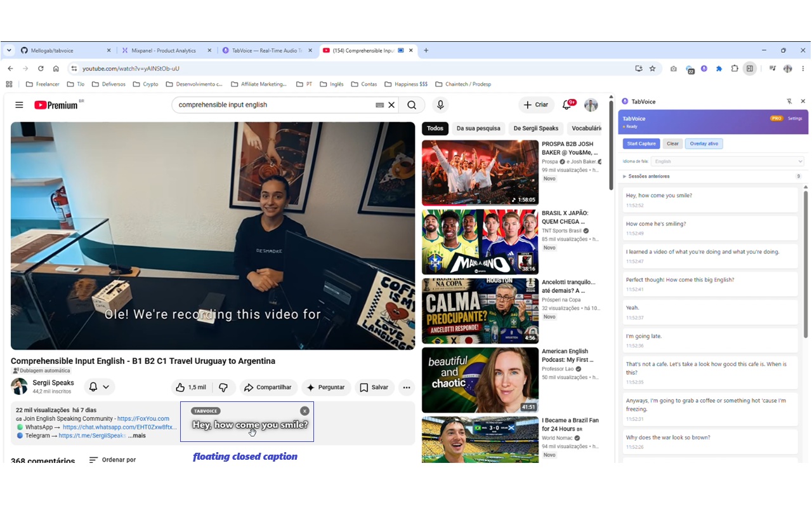Click Salvar save button
Screen dimensions: 812x508
click(x=374, y=387)
